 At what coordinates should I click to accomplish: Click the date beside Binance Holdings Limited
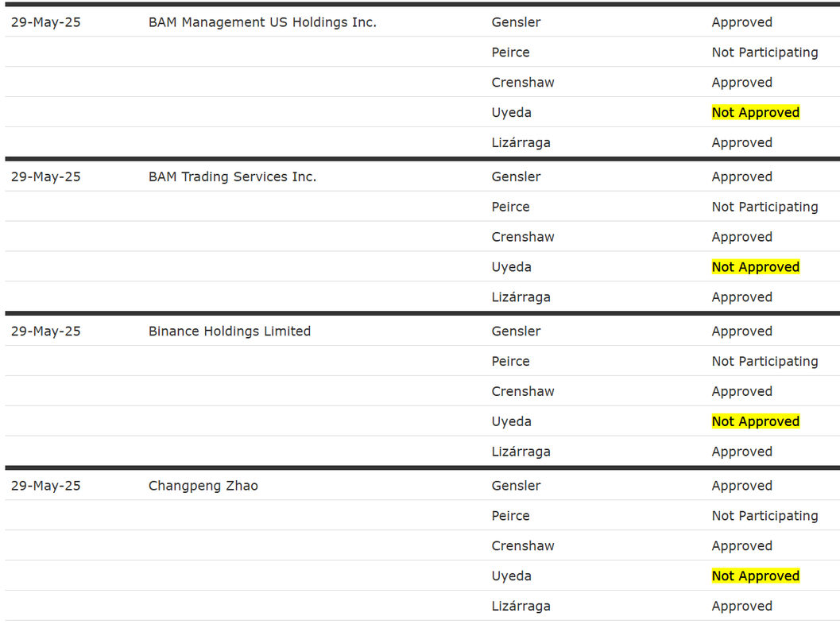(x=45, y=332)
